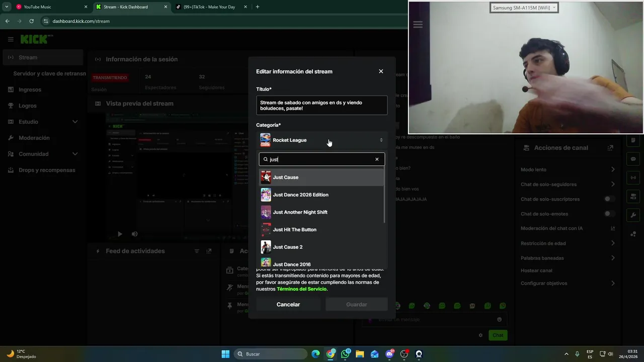Open Discord from the taskbar
Image resolution: width=644 pixels, height=362 pixels.
[x=389, y=354]
